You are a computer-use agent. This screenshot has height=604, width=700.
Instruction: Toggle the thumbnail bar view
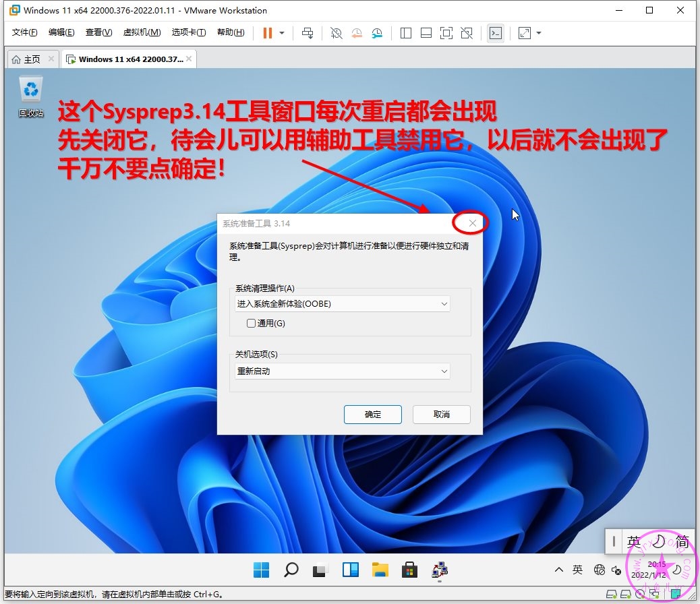click(426, 33)
